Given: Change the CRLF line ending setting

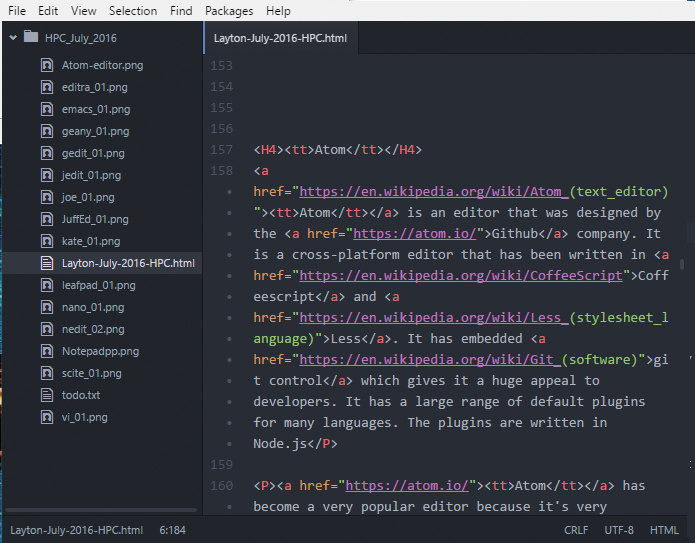Looking at the screenshot, I should pos(576,530).
